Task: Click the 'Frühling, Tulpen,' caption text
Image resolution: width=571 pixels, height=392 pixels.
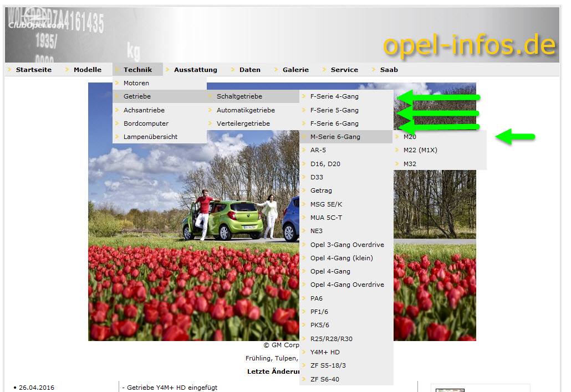Action: [272, 358]
